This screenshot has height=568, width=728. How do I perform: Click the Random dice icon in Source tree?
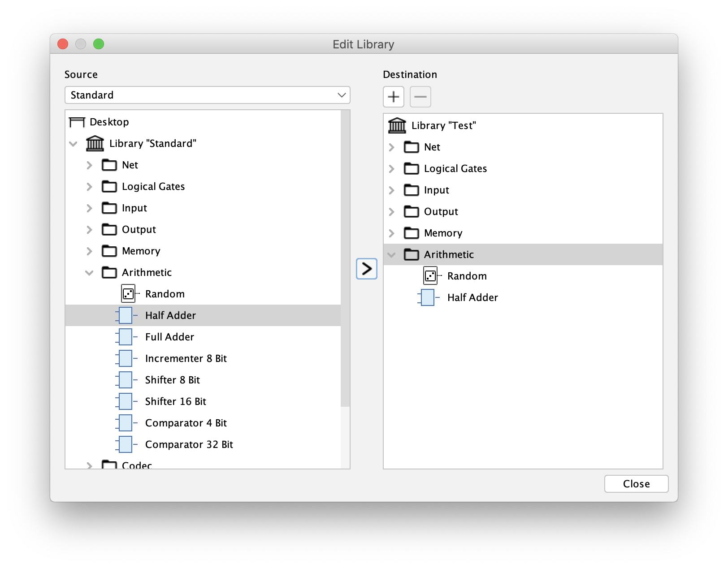tap(128, 294)
